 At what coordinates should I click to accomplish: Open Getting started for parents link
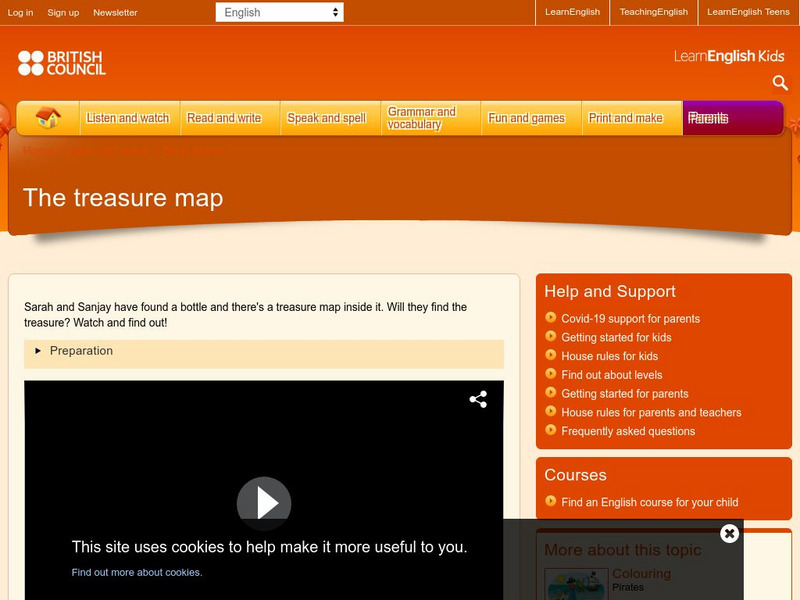tap(625, 394)
